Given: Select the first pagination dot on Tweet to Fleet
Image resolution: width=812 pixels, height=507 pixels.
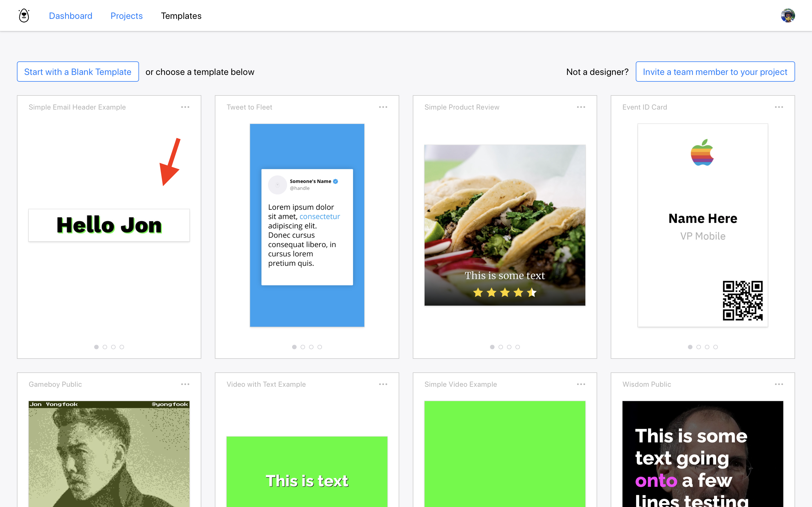Looking at the screenshot, I should click(x=295, y=346).
